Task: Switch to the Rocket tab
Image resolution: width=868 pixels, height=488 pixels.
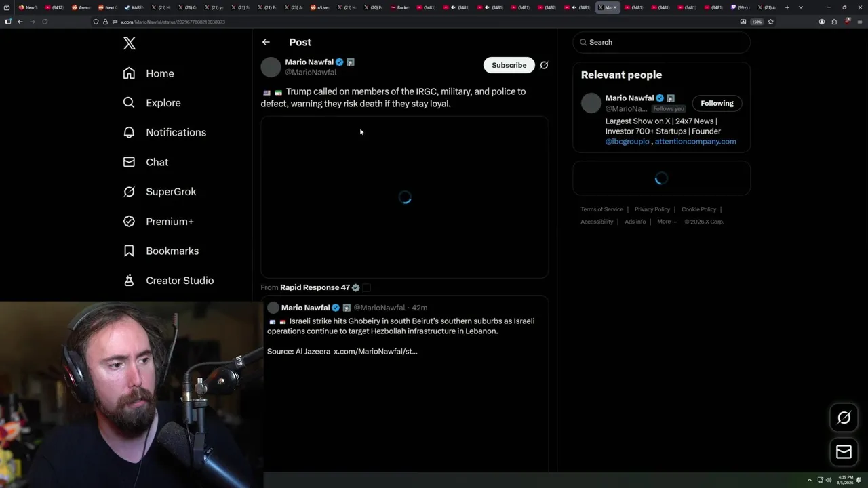Action: coord(399,7)
